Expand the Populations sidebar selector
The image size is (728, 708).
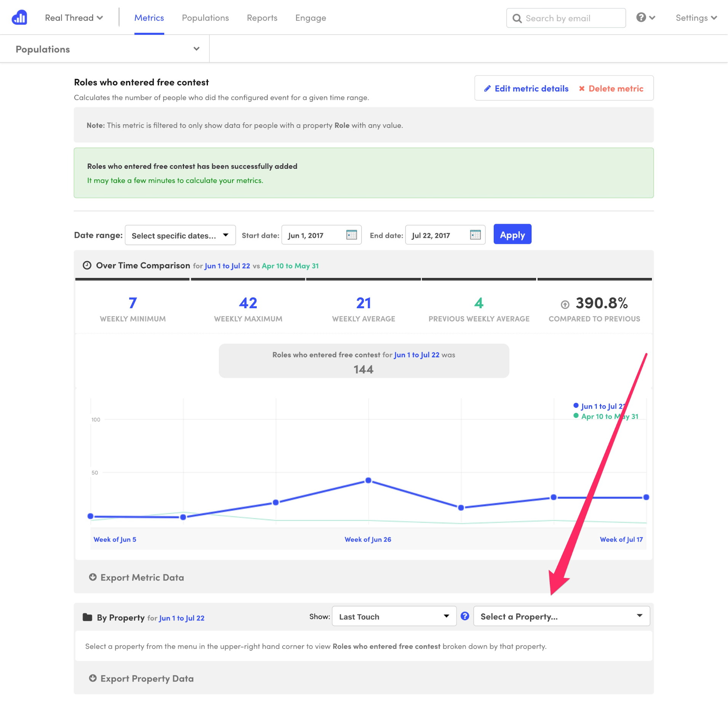point(105,49)
